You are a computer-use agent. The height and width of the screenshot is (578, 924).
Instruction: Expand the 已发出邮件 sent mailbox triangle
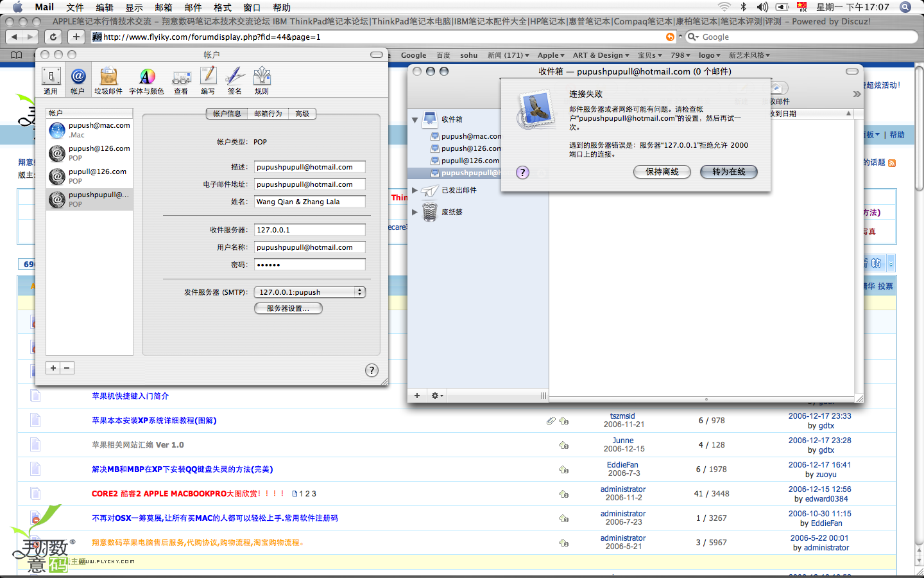pos(415,190)
